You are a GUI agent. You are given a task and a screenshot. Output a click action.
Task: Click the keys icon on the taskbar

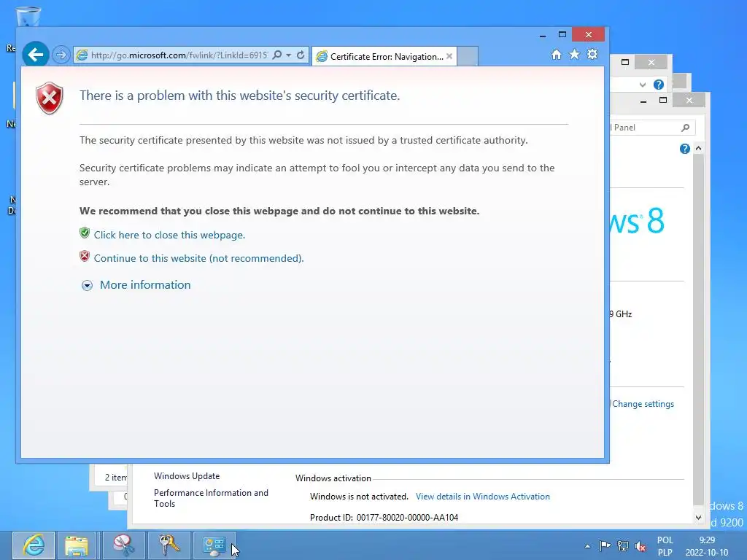pyautogui.click(x=169, y=545)
